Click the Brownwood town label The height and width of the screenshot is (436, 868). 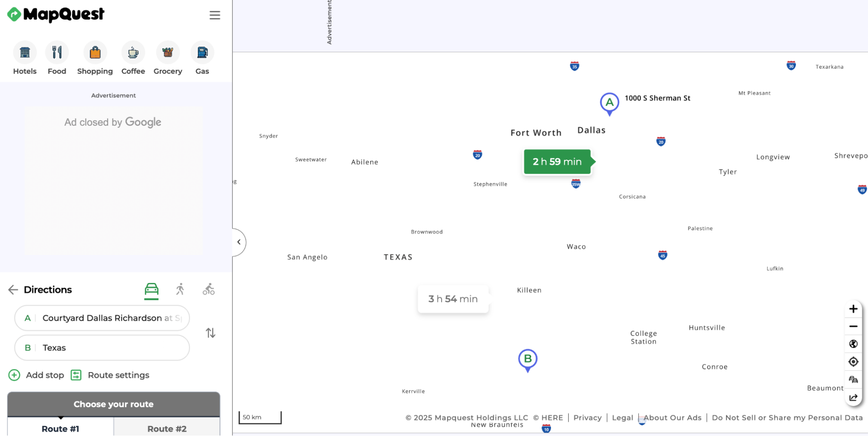427,232
